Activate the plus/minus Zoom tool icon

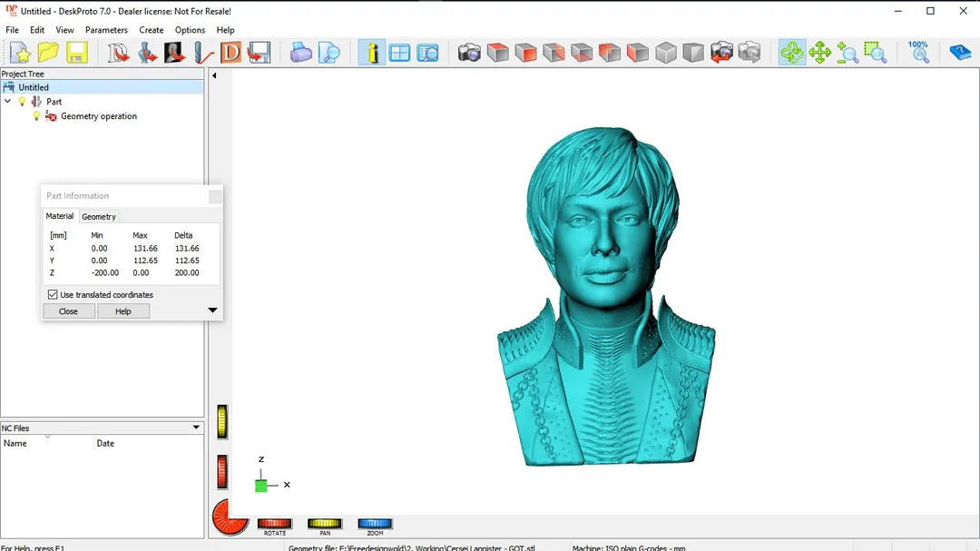pos(848,53)
